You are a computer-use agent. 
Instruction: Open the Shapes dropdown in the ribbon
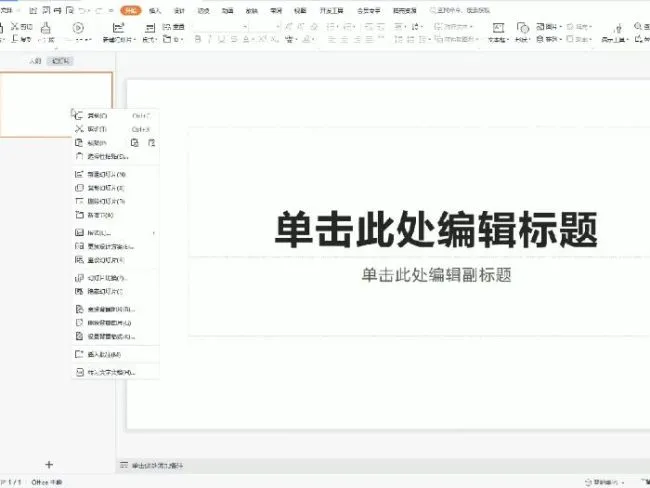point(522,32)
